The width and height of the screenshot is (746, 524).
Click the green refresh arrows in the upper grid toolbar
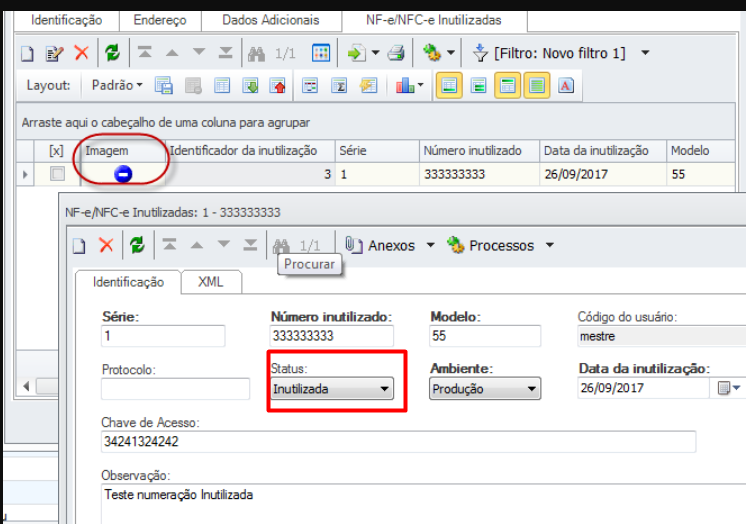pos(113,52)
